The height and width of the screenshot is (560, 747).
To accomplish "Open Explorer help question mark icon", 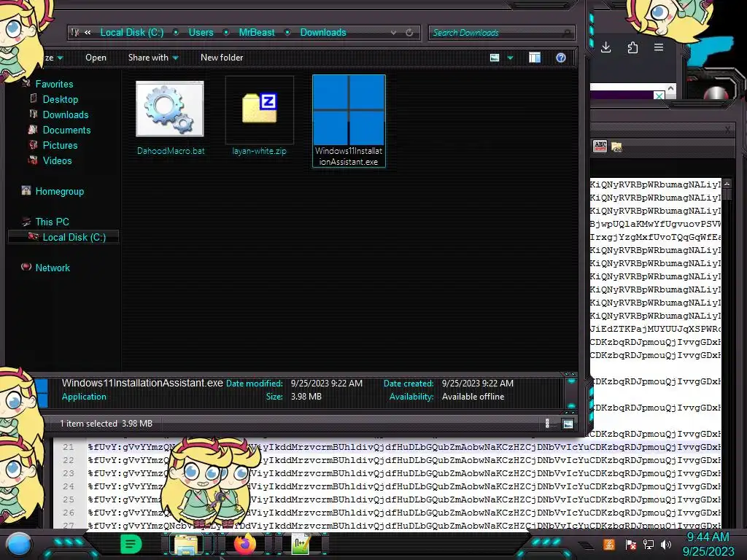I will (561, 58).
